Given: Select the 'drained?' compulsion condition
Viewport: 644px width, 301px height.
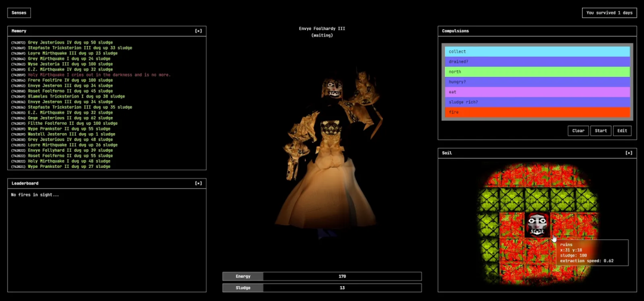Looking at the screenshot, I should tap(537, 62).
